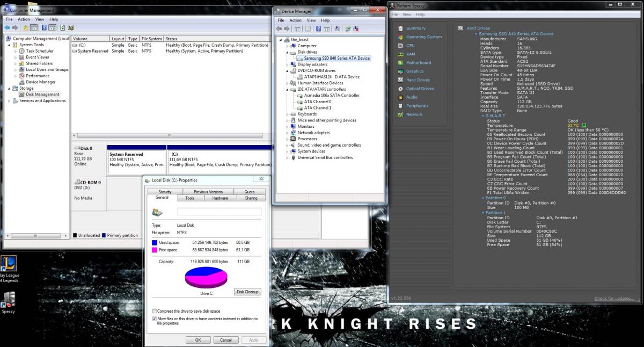This screenshot has height=347, width=644.
Task: Click the temperature status indicator in Speccy
Action: (584, 125)
